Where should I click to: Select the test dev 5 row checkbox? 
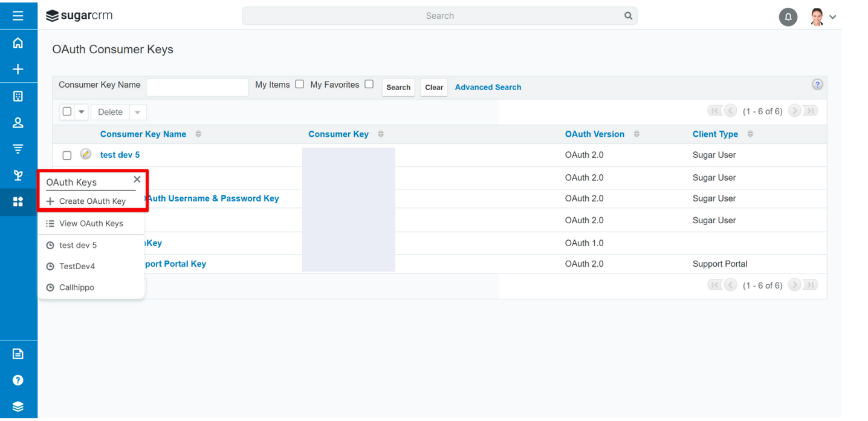67,155
